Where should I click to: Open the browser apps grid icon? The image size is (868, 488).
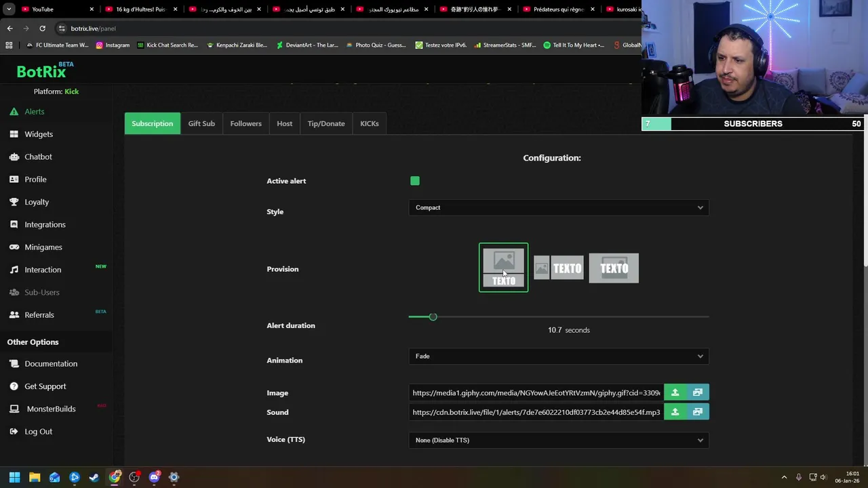pos(9,45)
